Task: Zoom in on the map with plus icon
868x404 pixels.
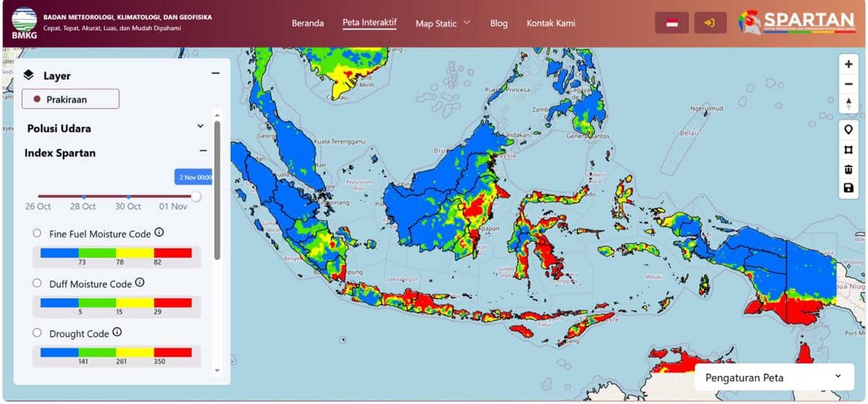Action: [848, 64]
